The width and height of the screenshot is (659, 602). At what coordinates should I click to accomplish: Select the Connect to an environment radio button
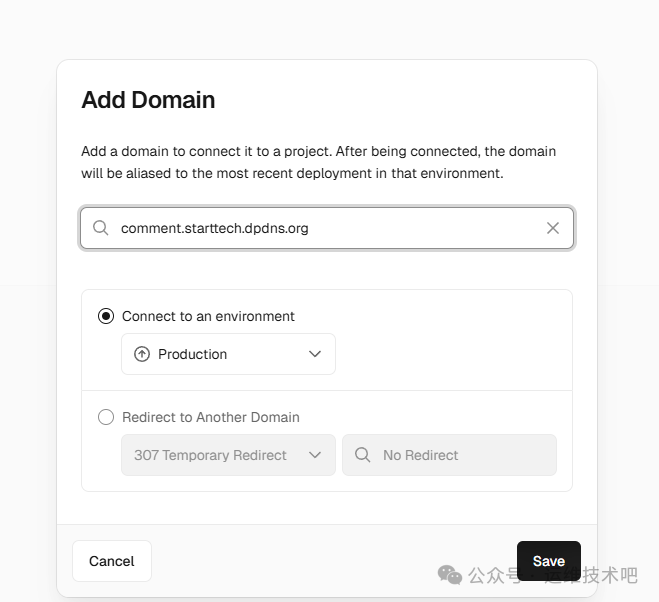(106, 316)
